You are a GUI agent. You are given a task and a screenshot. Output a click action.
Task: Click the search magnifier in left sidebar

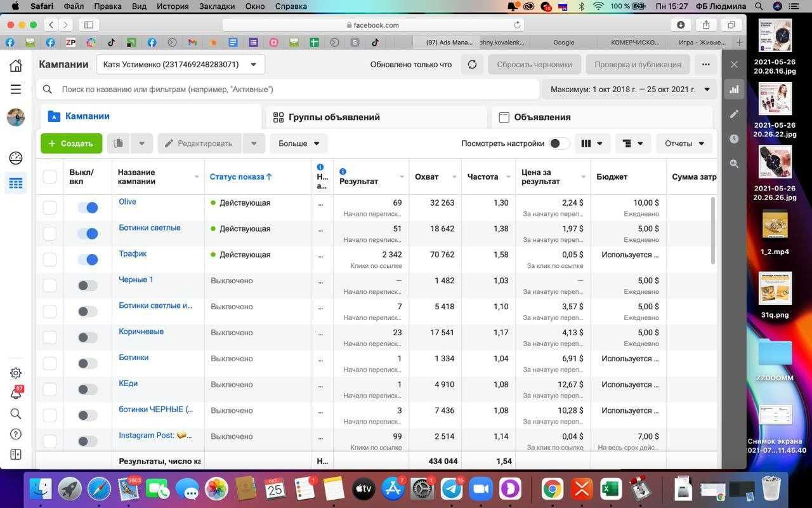click(16, 414)
